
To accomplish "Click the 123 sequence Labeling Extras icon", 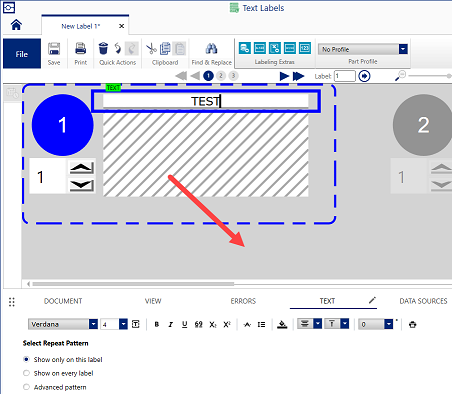I will 305,48.
